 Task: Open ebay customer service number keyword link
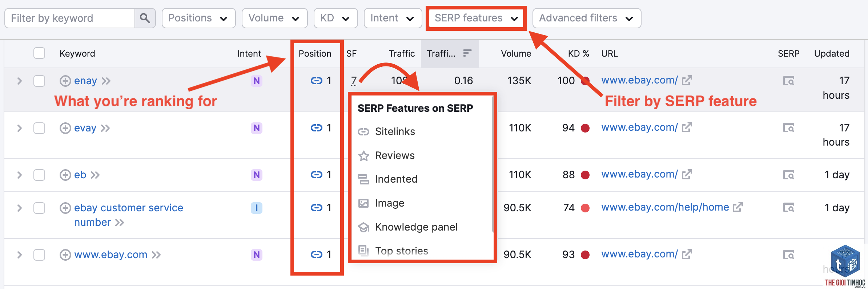[129, 215]
